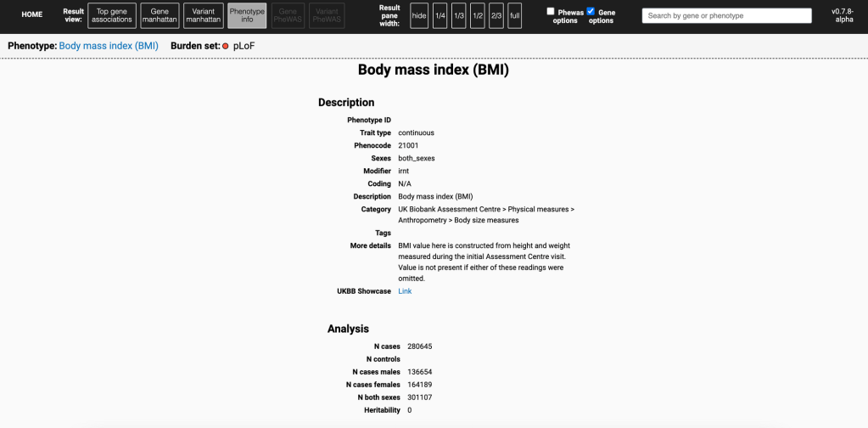Image resolution: width=868 pixels, height=428 pixels.
Task: Open the Variant PheWAS view
Action: (x=327, y=15)
